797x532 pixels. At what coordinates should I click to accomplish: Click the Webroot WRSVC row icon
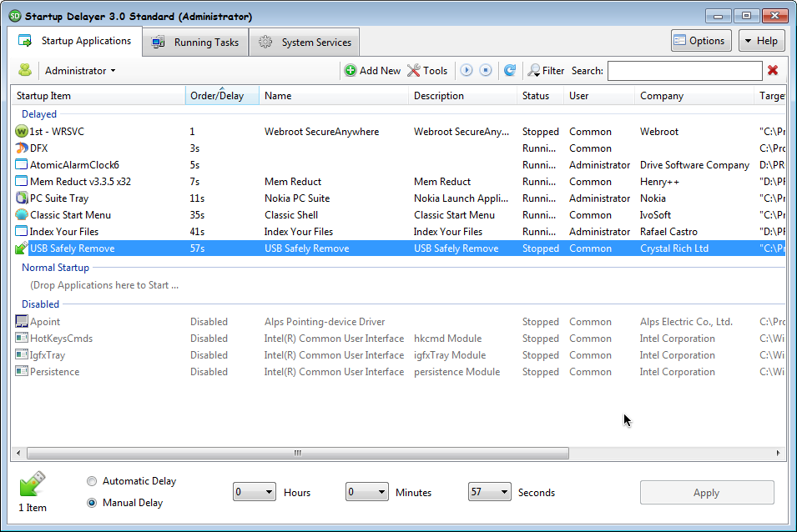(x=22, y=132)
